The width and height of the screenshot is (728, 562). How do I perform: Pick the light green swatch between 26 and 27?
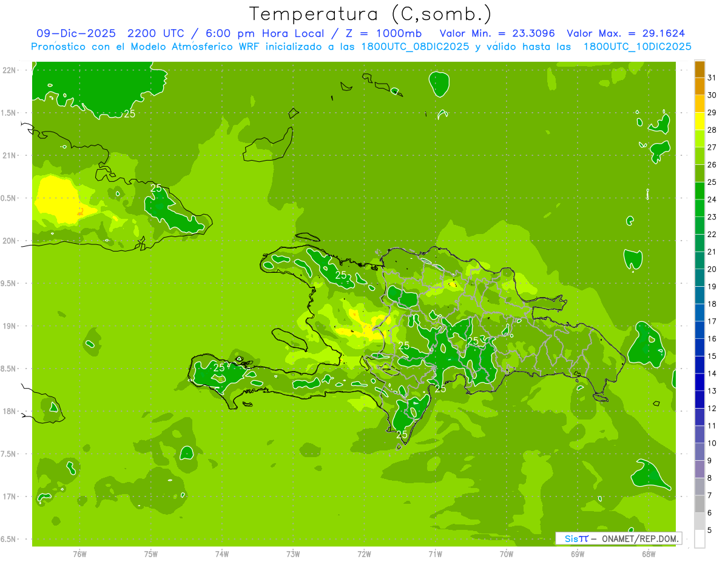point(699,156)
